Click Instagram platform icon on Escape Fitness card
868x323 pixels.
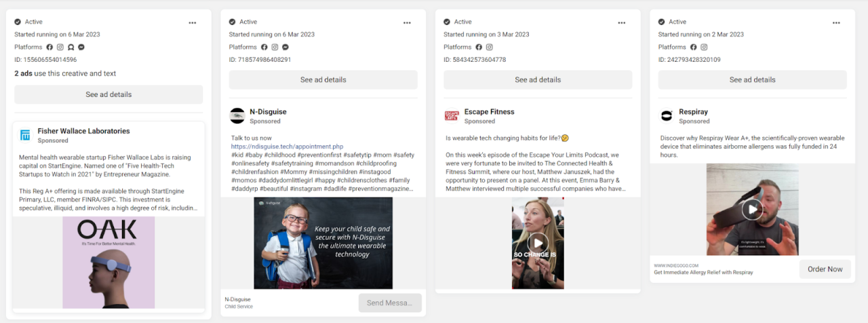490,47
